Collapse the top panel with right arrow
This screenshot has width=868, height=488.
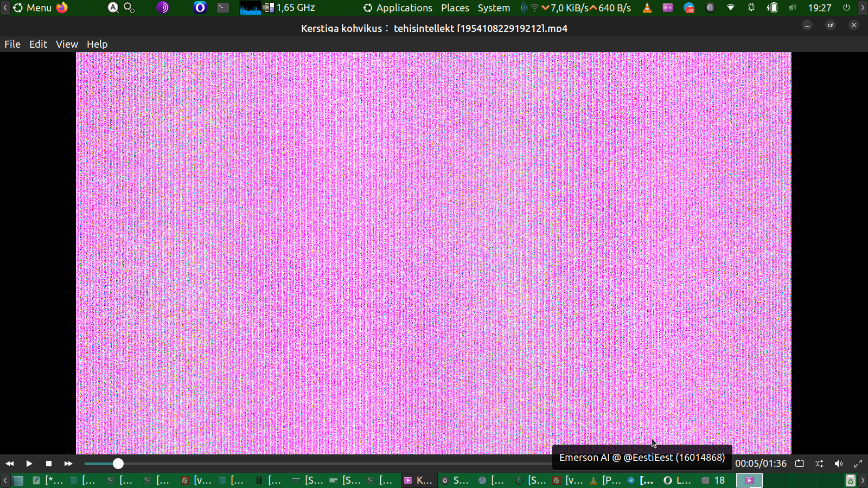pyautogui.click(x=863, y=8)
